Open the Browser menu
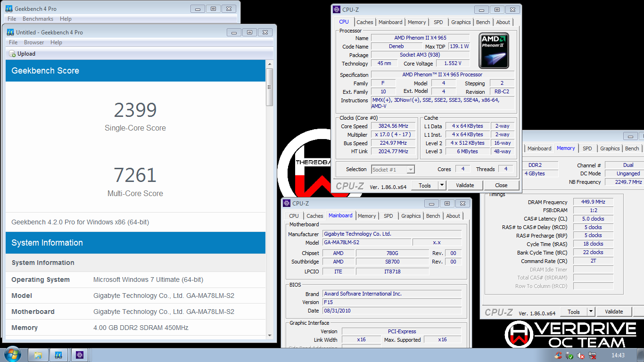The width and height of the screenshot is (644, 362). click(x=34, y=42)
